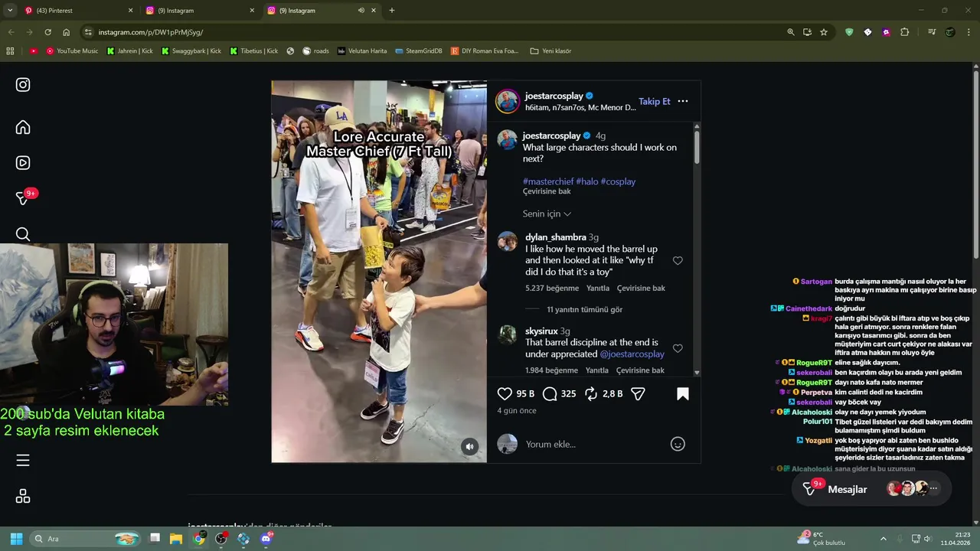This screenshot has height=551, width=980.
Task: Open the 'Yeni klasör' bookmarks folder
Action: click(550, 51)
